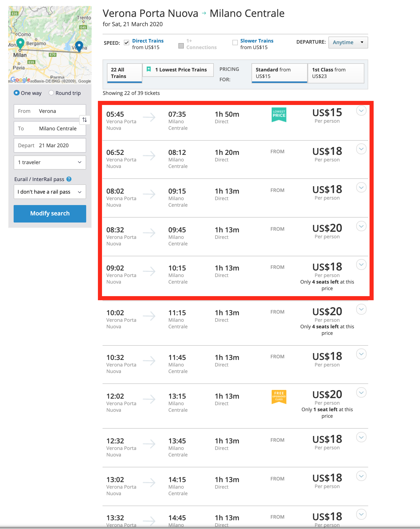Click the arrow icon on the 08:02 train row
The height and width of the screenshot is (529, 420).
coord(149,194)
